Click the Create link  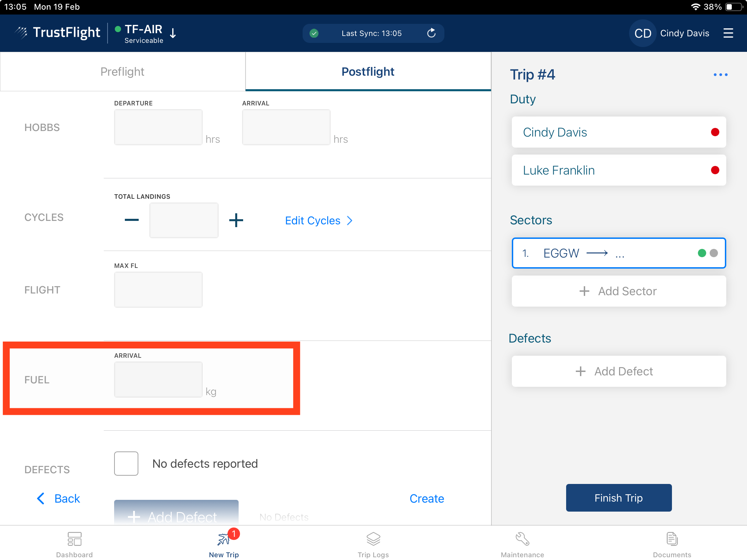427,498
